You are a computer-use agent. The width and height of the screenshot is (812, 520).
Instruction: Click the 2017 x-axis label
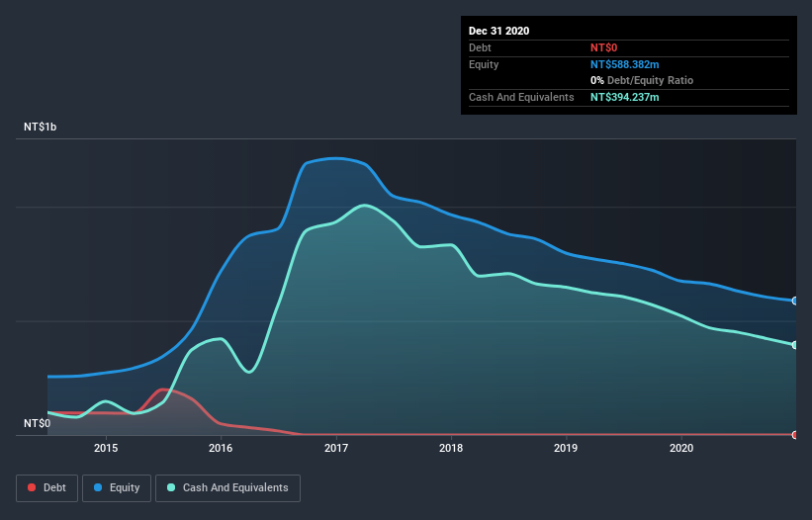pos(336,448)
